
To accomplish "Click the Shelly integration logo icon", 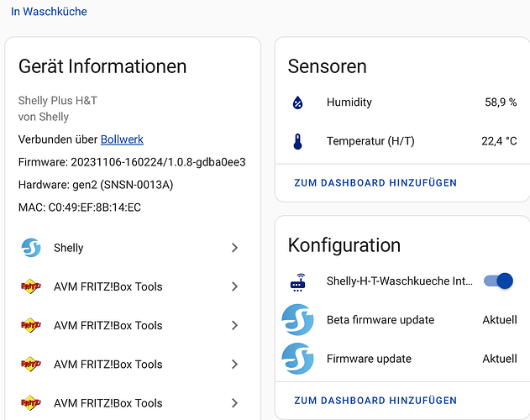I will (x=31, y=248).
